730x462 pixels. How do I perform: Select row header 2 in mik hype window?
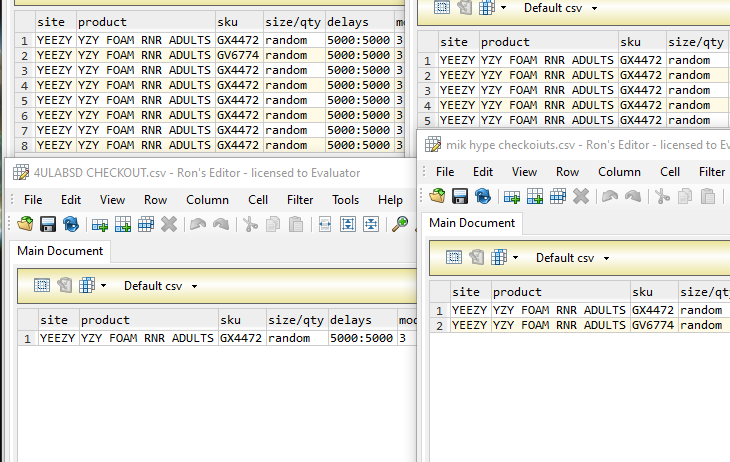439,326
